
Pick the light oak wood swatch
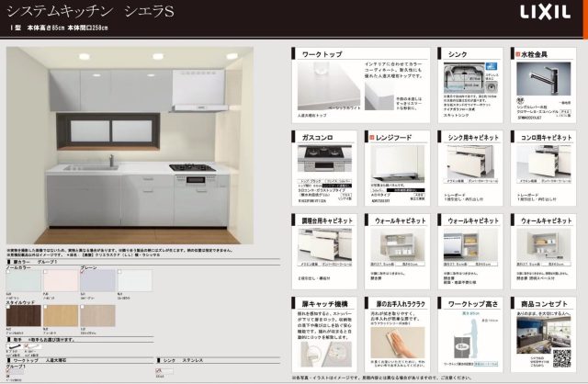click(61, 316)
